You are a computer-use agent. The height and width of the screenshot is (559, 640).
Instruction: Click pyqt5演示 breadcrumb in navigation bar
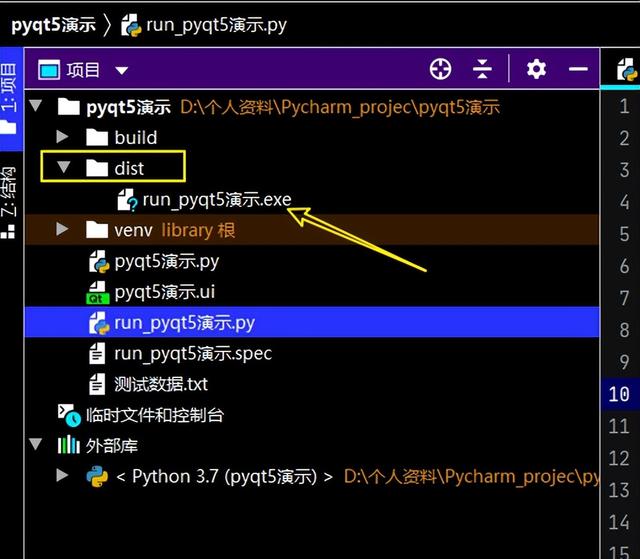(x=53, y=25)
